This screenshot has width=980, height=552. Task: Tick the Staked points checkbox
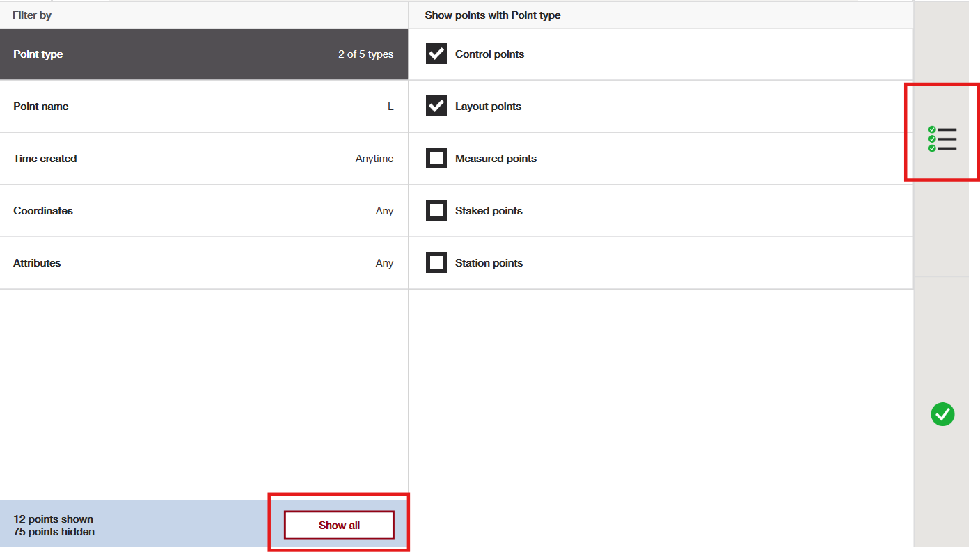(x=436, y=211)
